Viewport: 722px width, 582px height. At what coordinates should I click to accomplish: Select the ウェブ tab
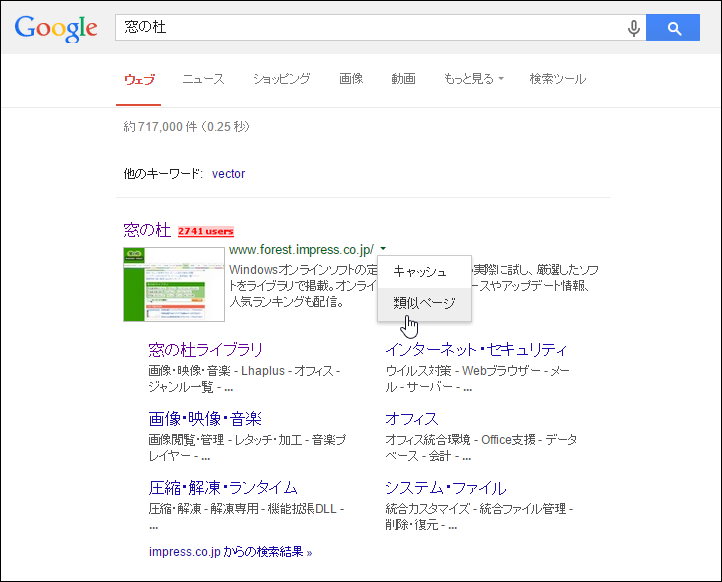pyautogui.click(x=139, y=79)
